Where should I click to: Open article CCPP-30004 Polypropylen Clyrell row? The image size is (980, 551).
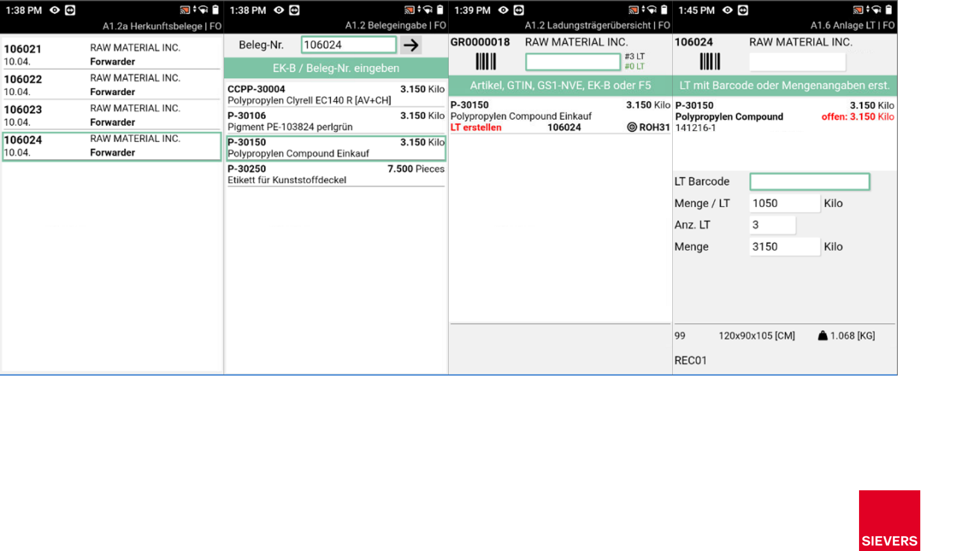click(x=336, y=94)
